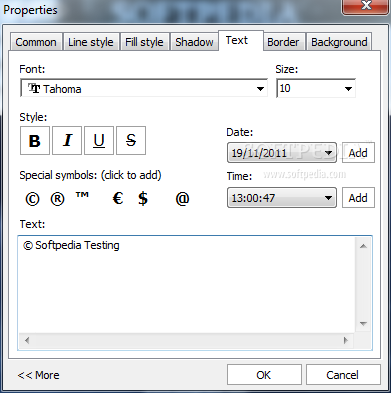Image resolution: width=391 pixels, height=393 pixels.
Task: Switch to the Fill style tab
Action: [x=144, y=42]
